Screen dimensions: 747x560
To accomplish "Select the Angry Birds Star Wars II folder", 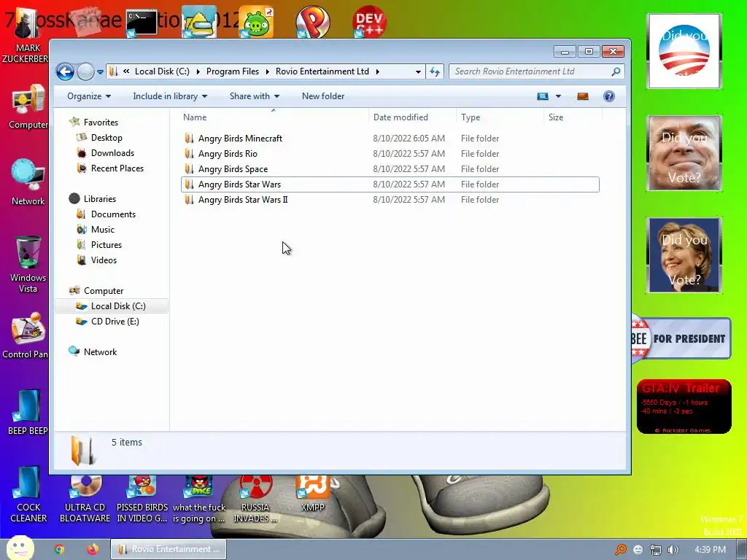I will 390,200.
